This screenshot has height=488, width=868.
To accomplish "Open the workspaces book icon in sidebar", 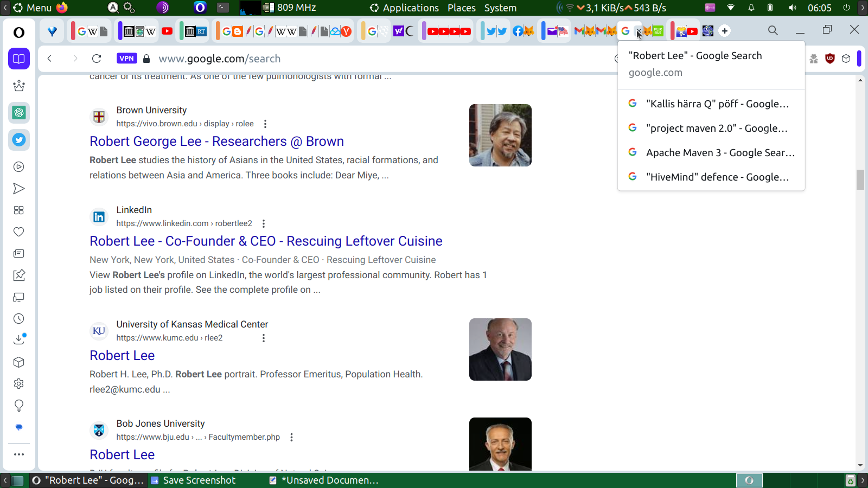I will click(19, 59).
